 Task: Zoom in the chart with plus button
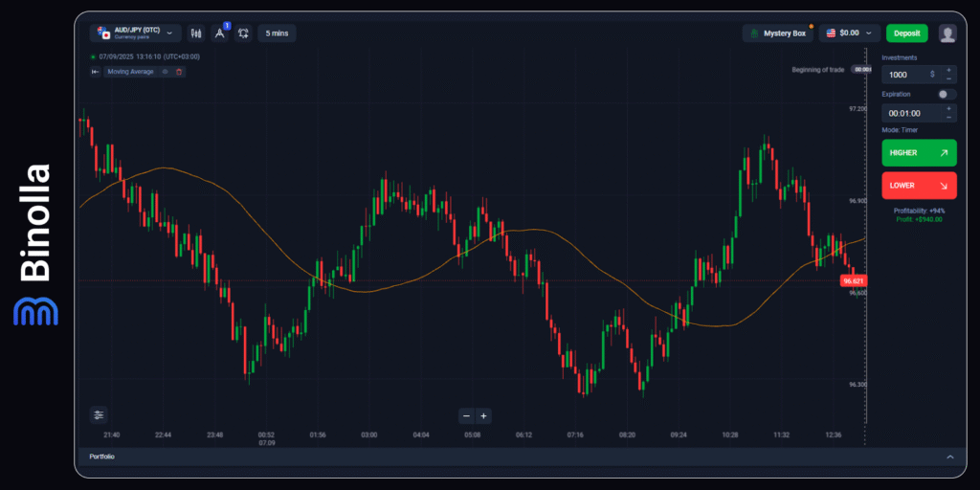click(483, 415)
